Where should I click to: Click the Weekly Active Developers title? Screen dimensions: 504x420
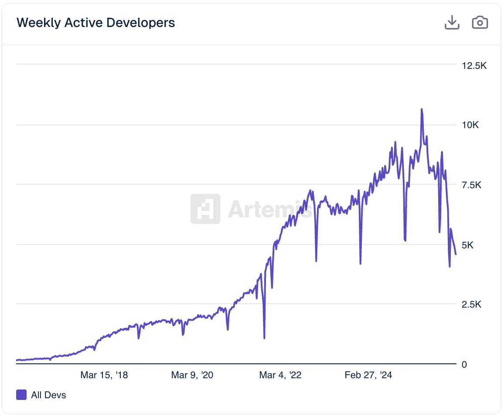click(x=95, y=23)
